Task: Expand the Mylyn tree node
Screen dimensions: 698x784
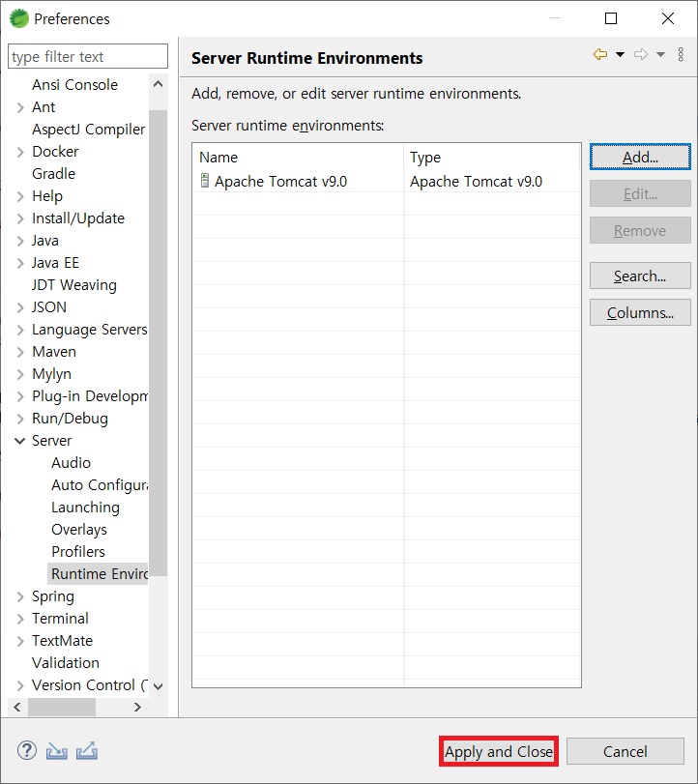Action: (20, 374)
